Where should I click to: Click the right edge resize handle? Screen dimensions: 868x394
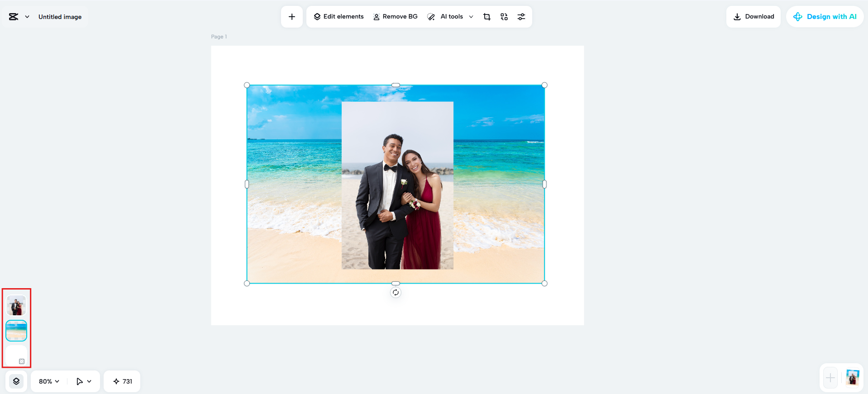point(544,184)
